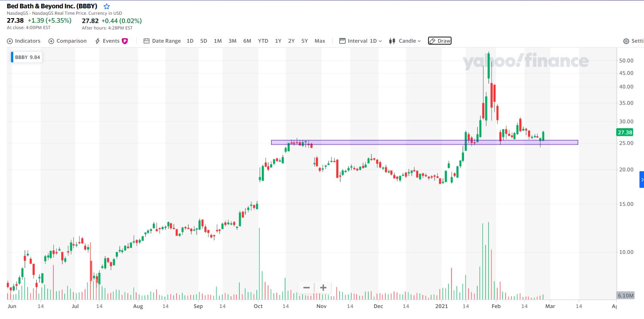
Task: Select the 1M date range
Action: pos(218,41)
